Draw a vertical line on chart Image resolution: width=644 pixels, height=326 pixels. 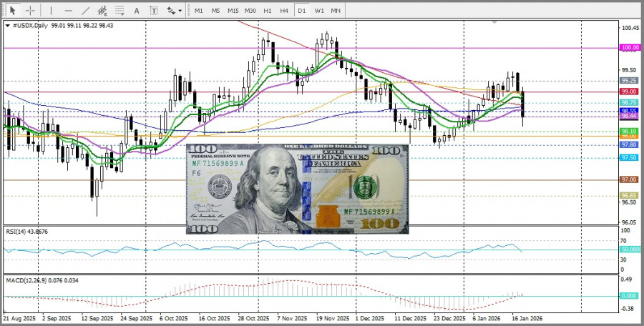point(51,11)
